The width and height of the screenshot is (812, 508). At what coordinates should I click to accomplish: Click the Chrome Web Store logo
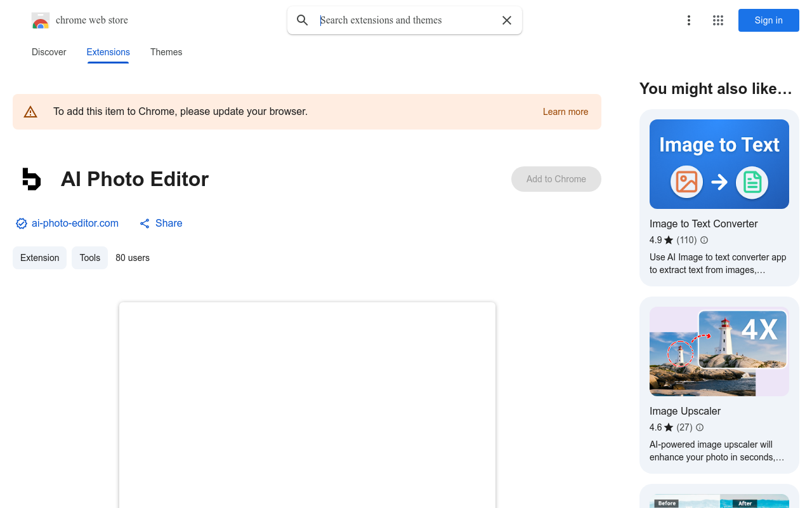pos(41,20)
